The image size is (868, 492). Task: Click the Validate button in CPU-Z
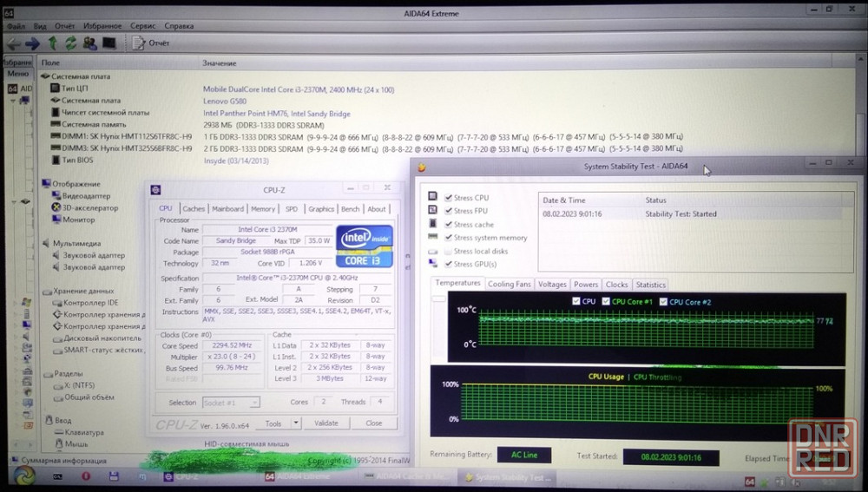[x=326, y=423]
